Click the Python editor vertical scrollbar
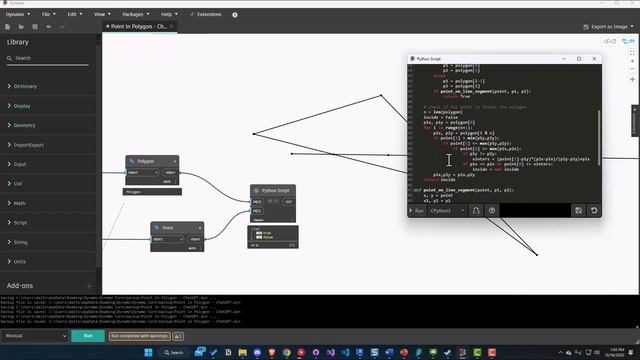 (599, 138)
